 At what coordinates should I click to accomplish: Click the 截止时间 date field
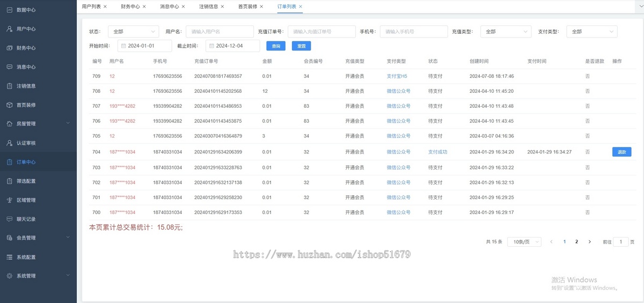[232, 46]
